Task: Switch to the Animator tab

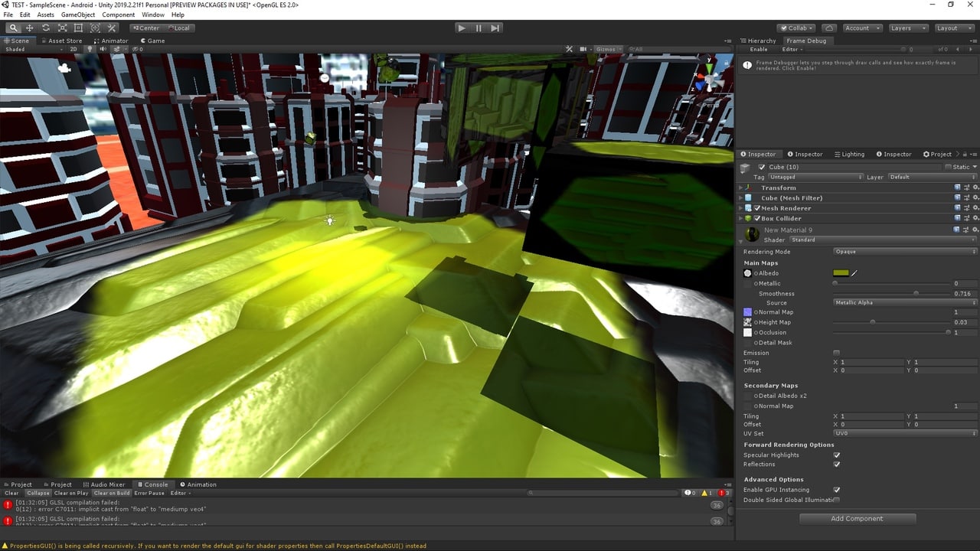Action: click(x=111, y=41)
